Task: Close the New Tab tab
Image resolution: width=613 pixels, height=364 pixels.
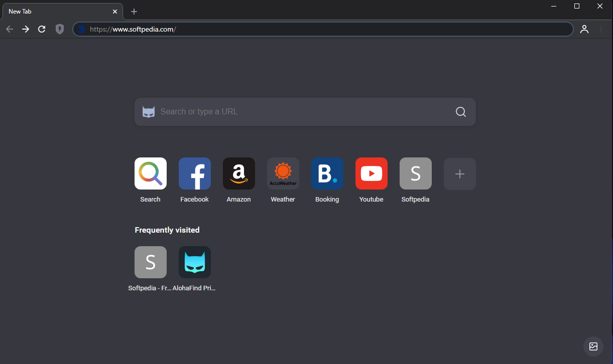Action: pyautogui.click(x=115, y=11)
